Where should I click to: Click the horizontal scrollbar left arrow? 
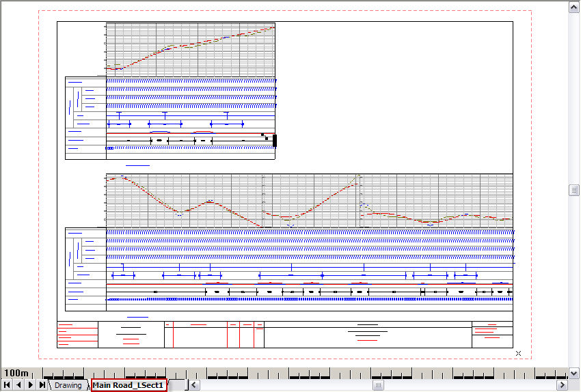point(193,385)
